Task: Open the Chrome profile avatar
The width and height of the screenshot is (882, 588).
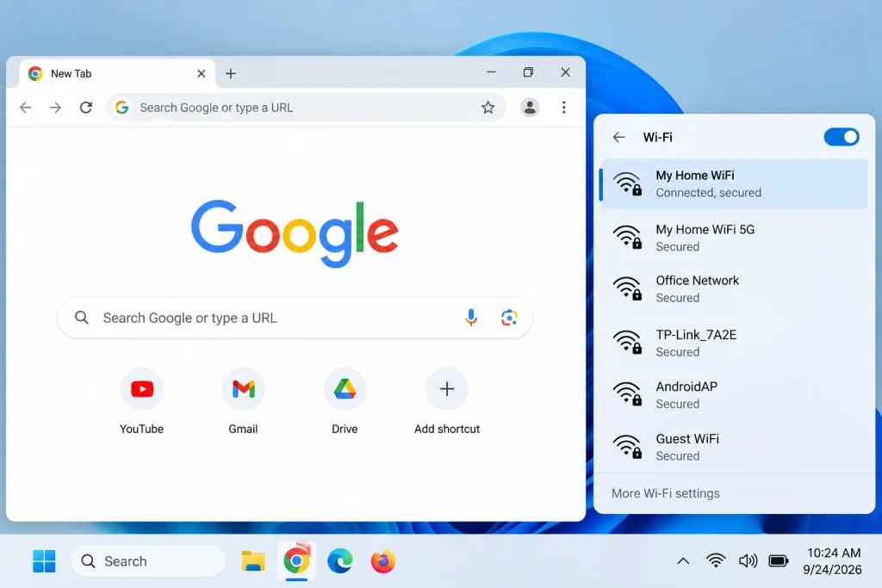Action: (x=530, y=108)
